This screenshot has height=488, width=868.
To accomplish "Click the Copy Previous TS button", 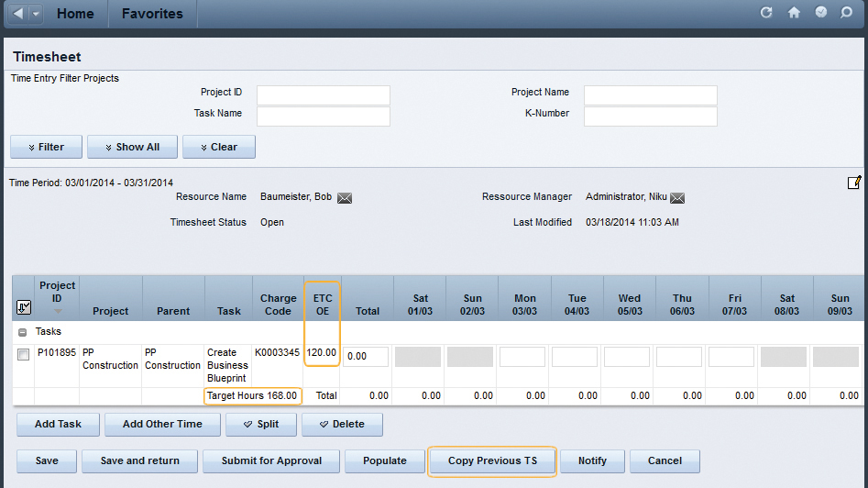I will pyautogui.click(x=492, y=460).
